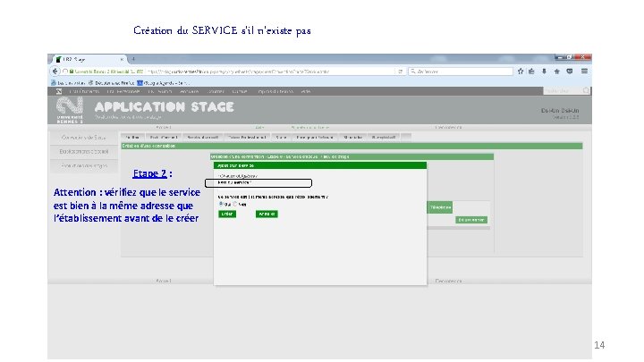Click 'Déconnexion' link in the page footer
The height and width of the screenshot is (362, 644).
tap(448, 282)
